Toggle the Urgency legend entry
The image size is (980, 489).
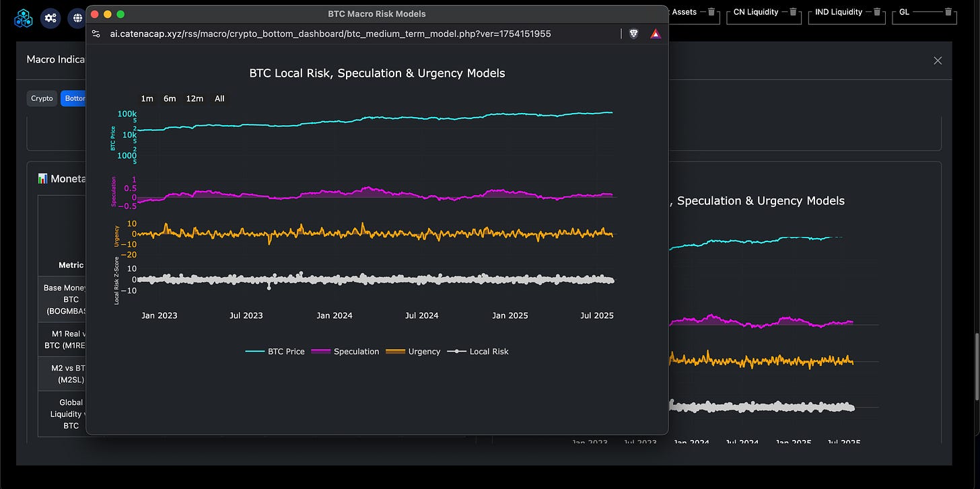click(413, 351)
